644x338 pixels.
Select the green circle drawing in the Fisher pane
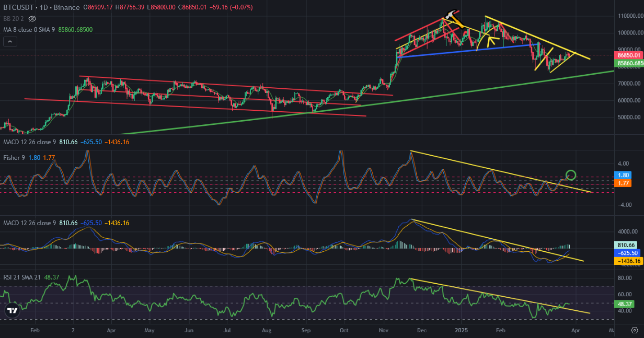point(570,176)
